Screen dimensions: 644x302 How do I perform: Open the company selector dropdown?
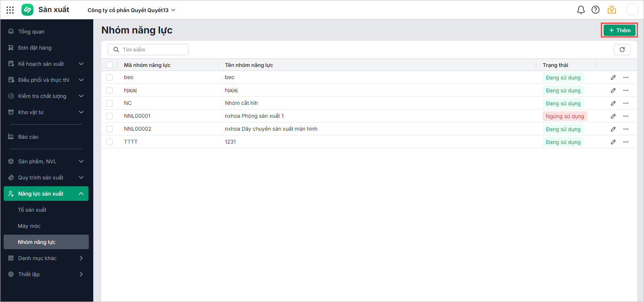pos(131,10)
